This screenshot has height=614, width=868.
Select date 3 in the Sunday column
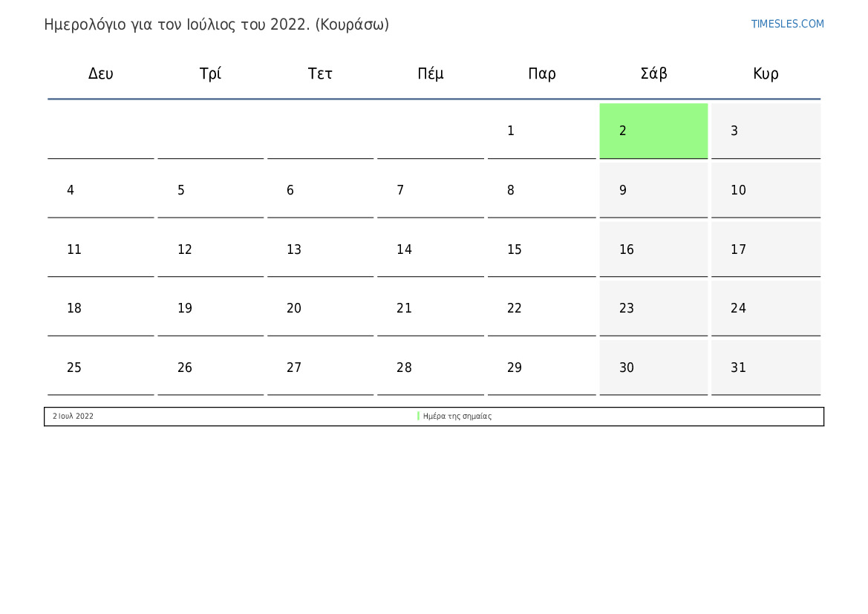pyautogui.click(x=766, y=131)
